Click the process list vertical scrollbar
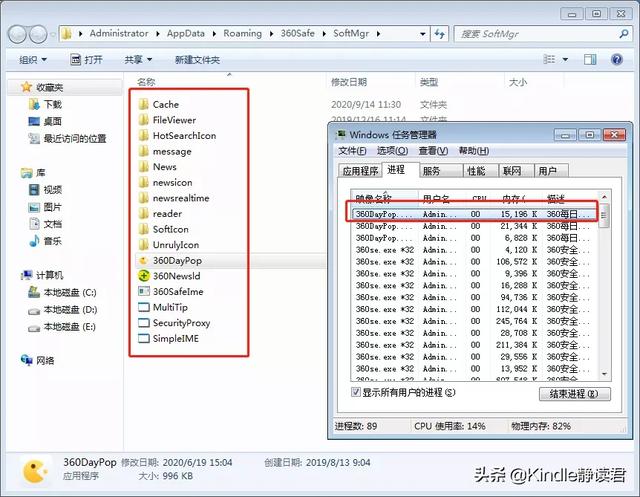The width and height of the screenshot is (640, 497). coord(604,300)
